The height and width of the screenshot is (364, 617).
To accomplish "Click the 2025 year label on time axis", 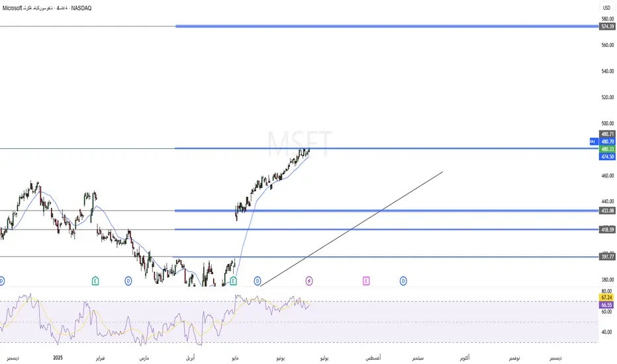I will (58, 357).
